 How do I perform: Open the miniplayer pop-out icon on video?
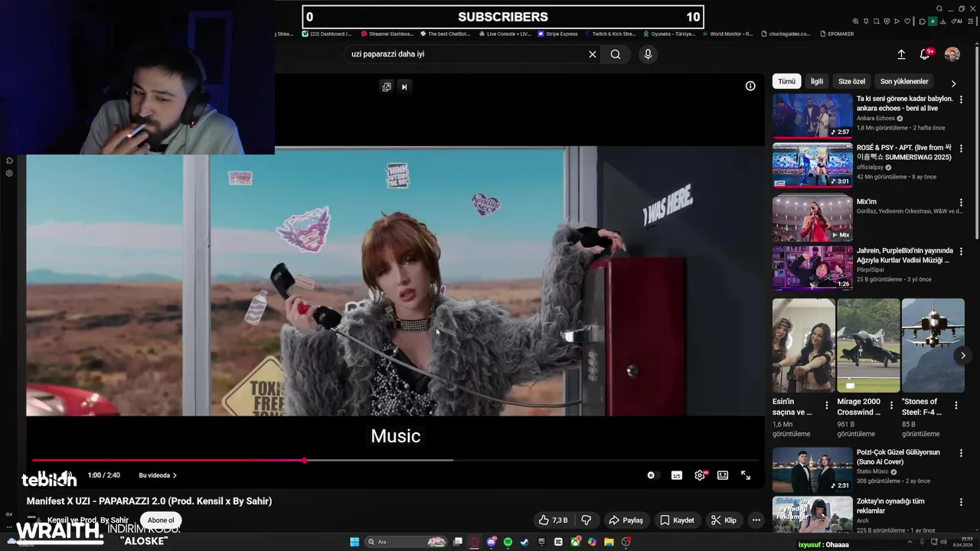click(x=387, y=86)
